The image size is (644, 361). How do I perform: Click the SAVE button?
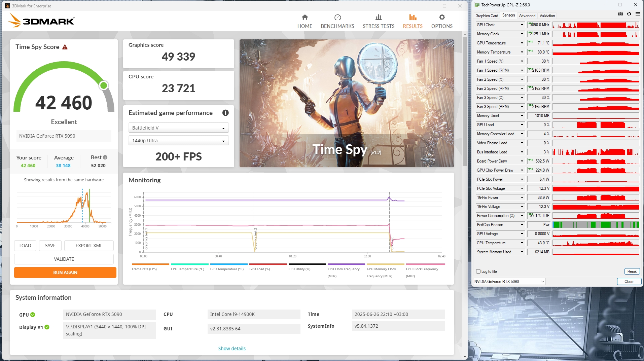click(x=50, y=246)
